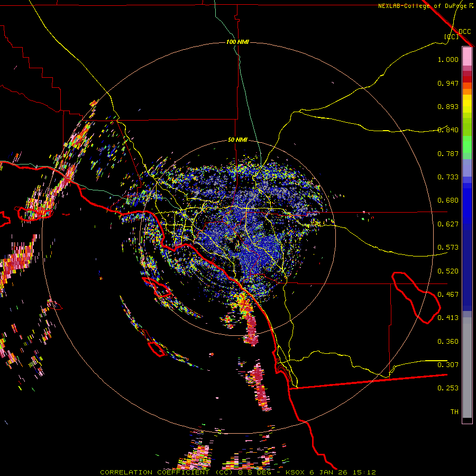Select the 0.413 value on the legend
The image size is (476, 476).
click(448, 318)
